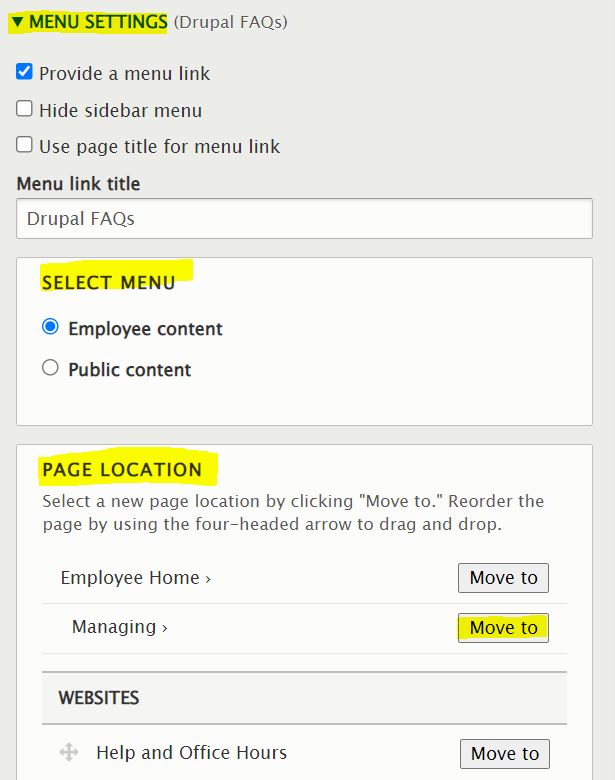This screenshot has height=780, width=615.
Task: Grab the four-headed drag arrow icon
Action: (69, 753)
